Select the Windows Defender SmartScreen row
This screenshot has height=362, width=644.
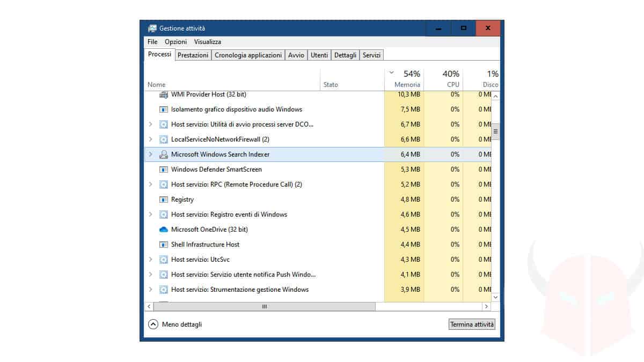pos(318,169)
